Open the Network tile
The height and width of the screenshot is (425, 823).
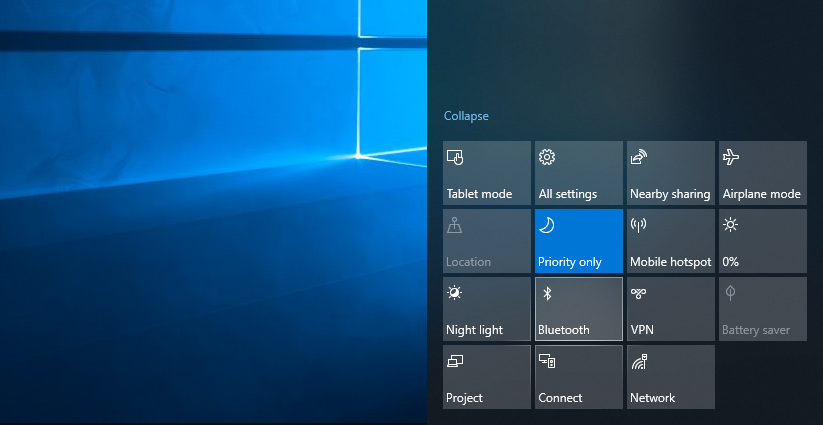671,377
